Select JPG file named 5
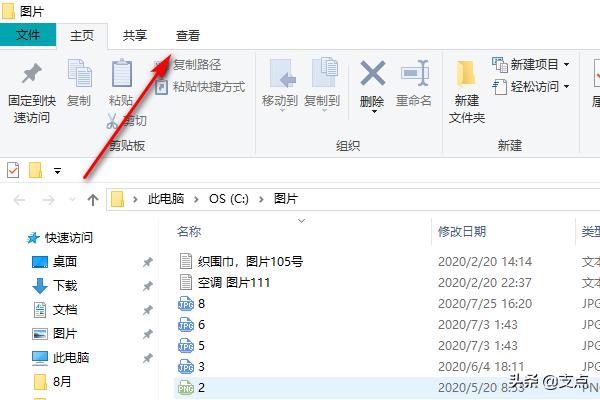600x400 pixels. (x=201, y=346)
